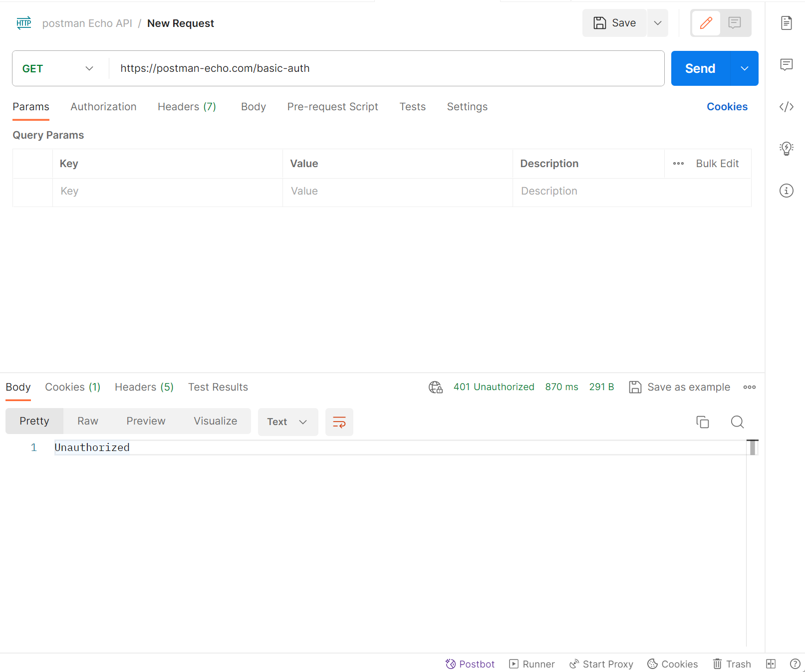805x672 pixels.
Task: Click Unauthorized text in response line 1
Action: (92, 448)
